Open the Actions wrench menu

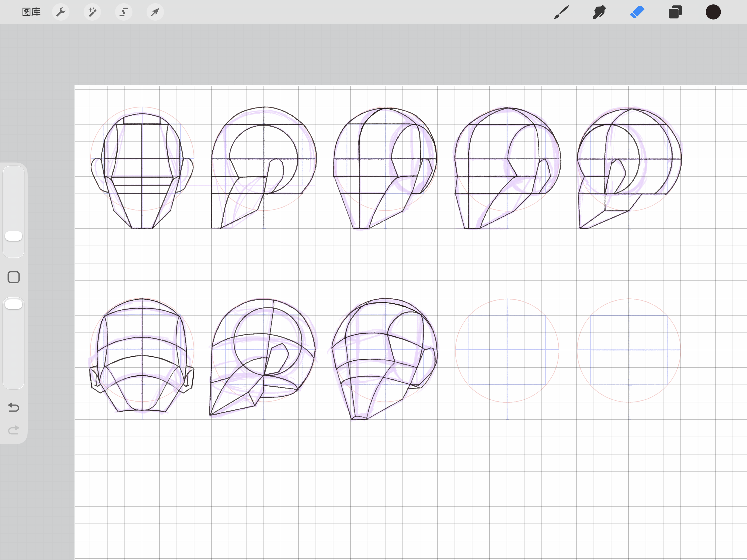61,12
